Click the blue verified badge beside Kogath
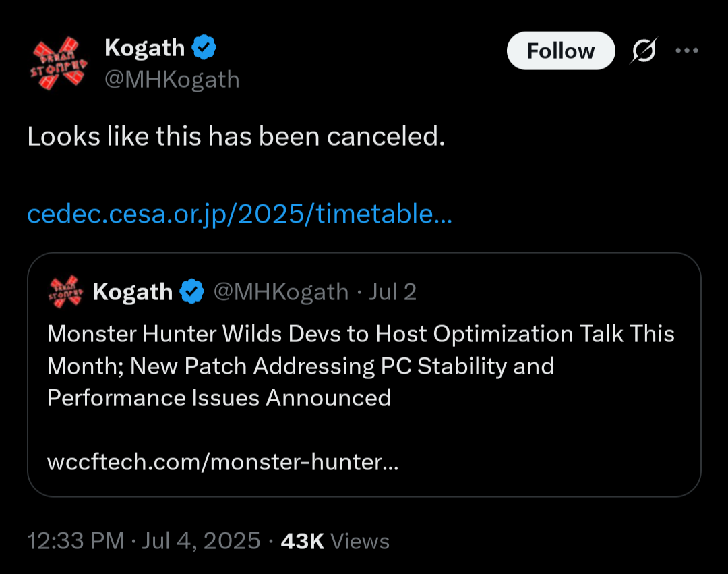 coord(204,47)
